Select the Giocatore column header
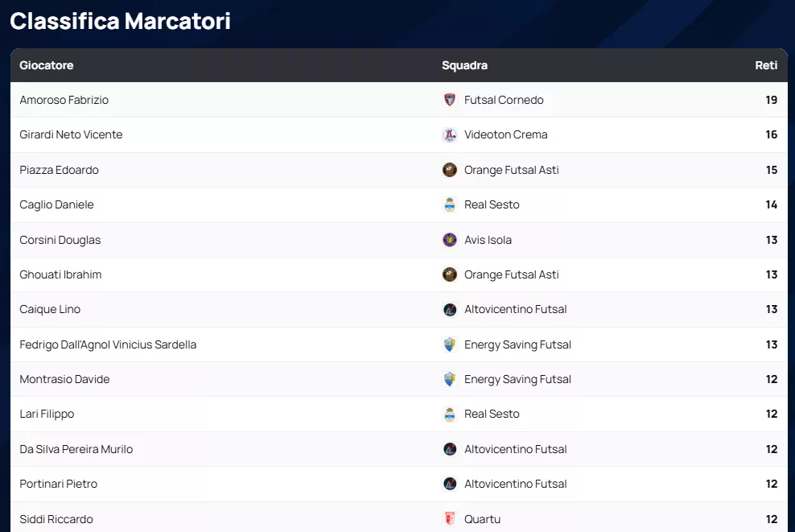Viewport: 795px width, 532px height. pyautogui.click(x=47, y=65)
